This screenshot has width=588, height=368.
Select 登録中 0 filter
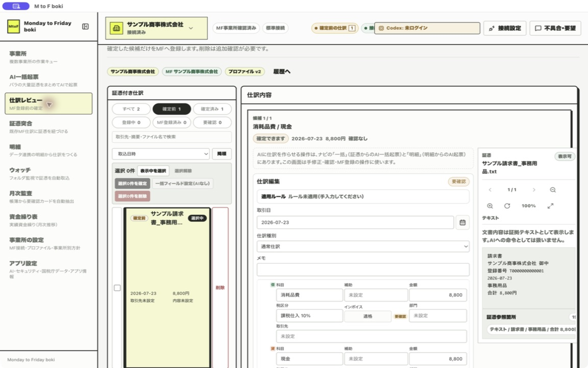pos(131,122)
